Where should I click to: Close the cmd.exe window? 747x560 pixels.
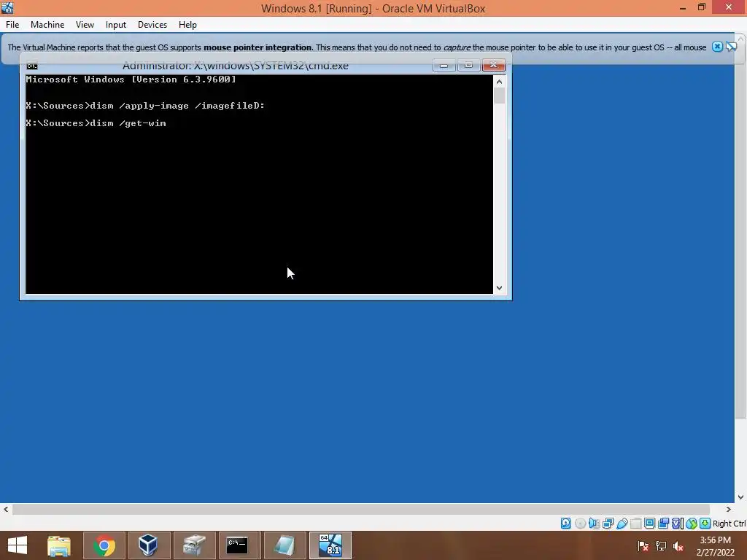[494, 65]
